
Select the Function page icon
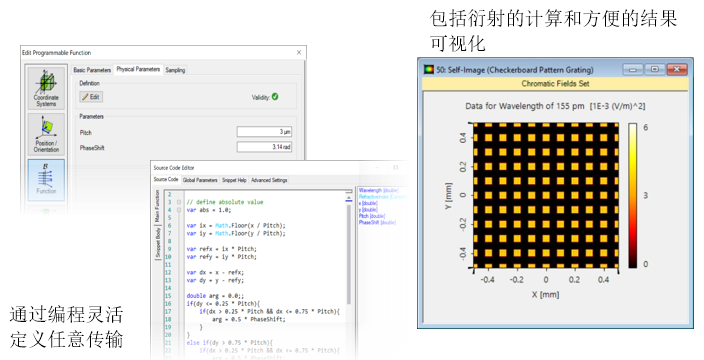coord(46,180)
